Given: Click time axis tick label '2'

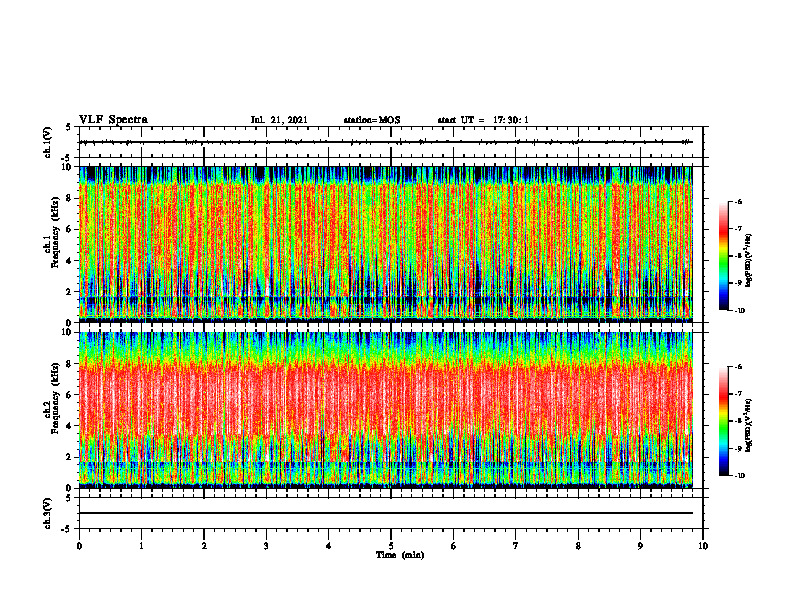Looking at the screenshot, I should coord(204,546).
